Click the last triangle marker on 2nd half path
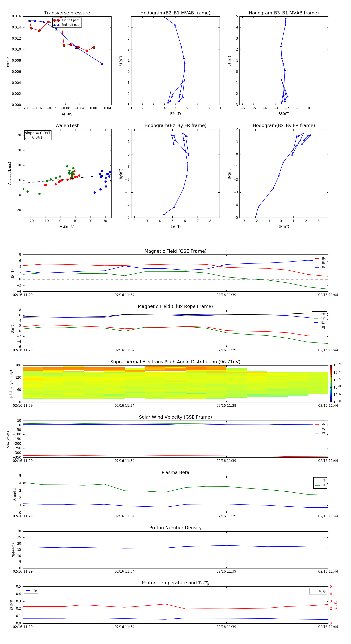The width and height of the screenshot is (351, 644). [102, 64]
